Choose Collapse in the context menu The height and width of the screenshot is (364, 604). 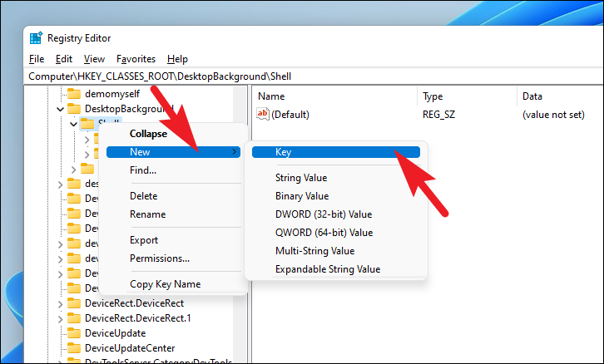tap(148, 134)
